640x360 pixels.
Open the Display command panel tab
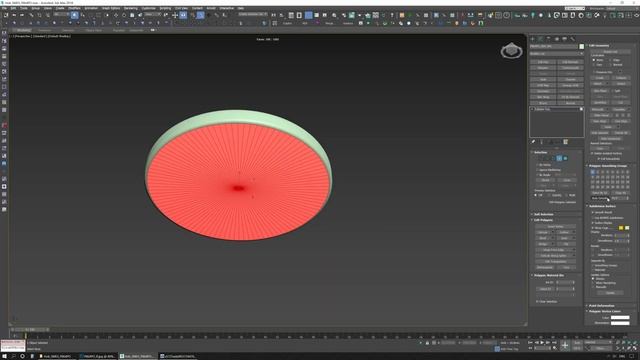565,39
